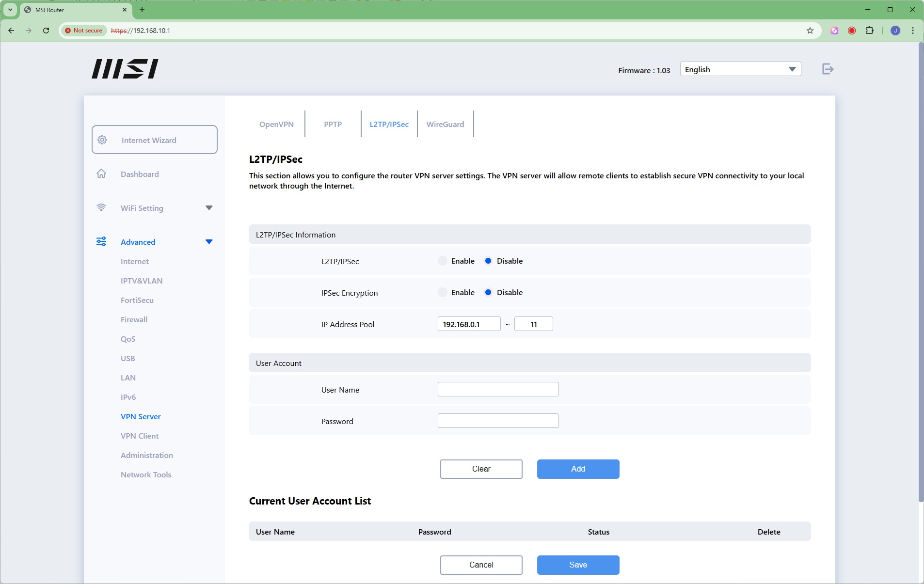This screenshot has width=924, height=584.
Task: Switch to the OpenVPN tab
Action: pos(276,125)
